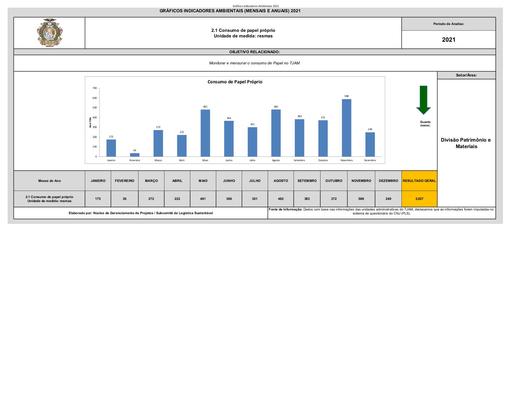Select the SETEMBRO column header
Image resolution: width=512 pixels, height=395 pixels.
pyautogui.click(x=307, y=181)
